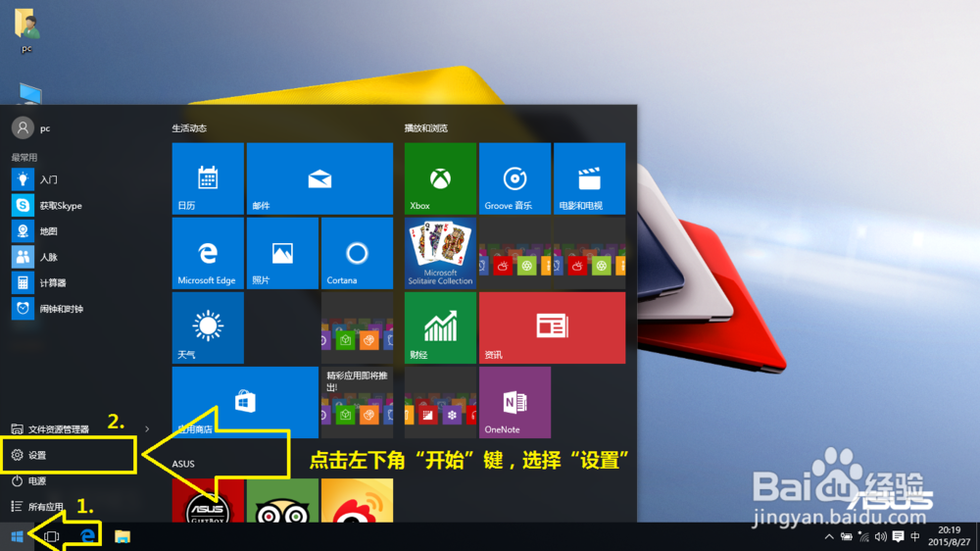Image resolution: width=980 pixels, height=551 pixels.
Task: Open Task View on taskbar
Action: (52, 536)
